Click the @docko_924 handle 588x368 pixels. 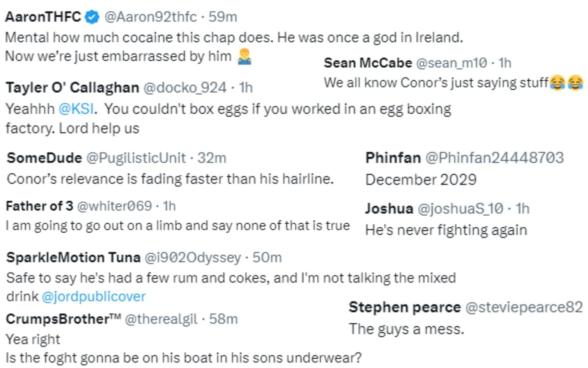[x=185, y=87]
